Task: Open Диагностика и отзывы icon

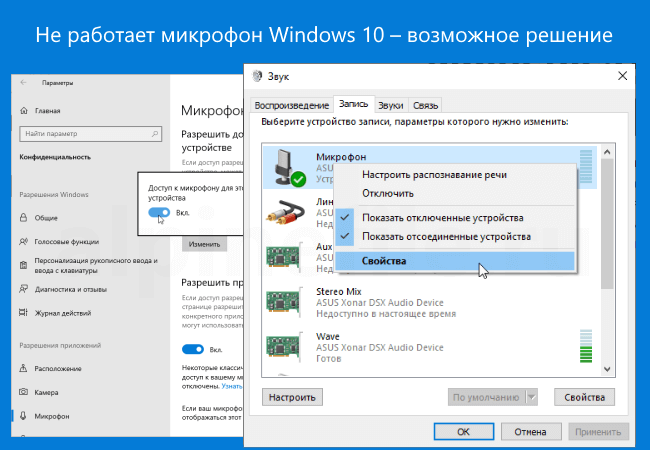Action: pos(24,289)
